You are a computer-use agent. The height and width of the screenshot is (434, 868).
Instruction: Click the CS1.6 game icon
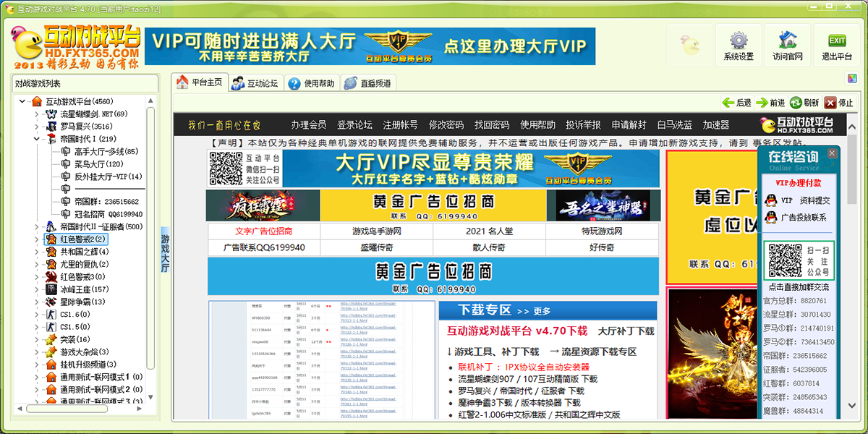pyautogui.click(x=51, y=315)
